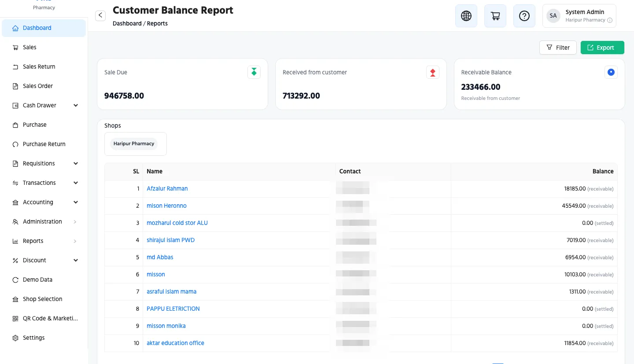The image size is (634, 364).
Task: Click the back arrow beside the report title
Action: 100,15
